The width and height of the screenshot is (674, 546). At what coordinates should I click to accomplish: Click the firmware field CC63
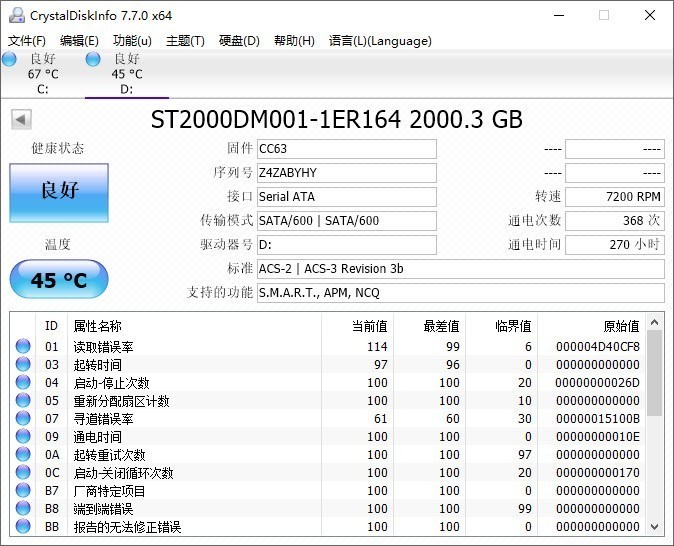pos(347,149)
